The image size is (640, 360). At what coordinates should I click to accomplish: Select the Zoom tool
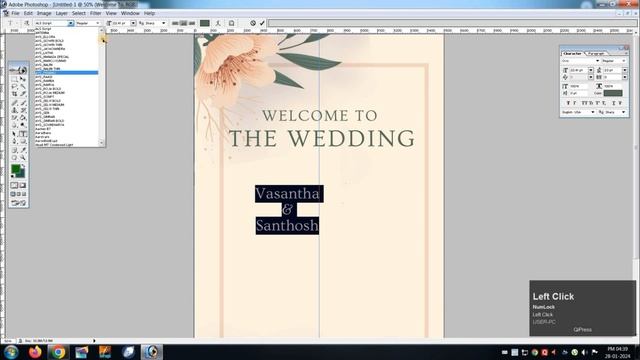[x=23, y=158]
